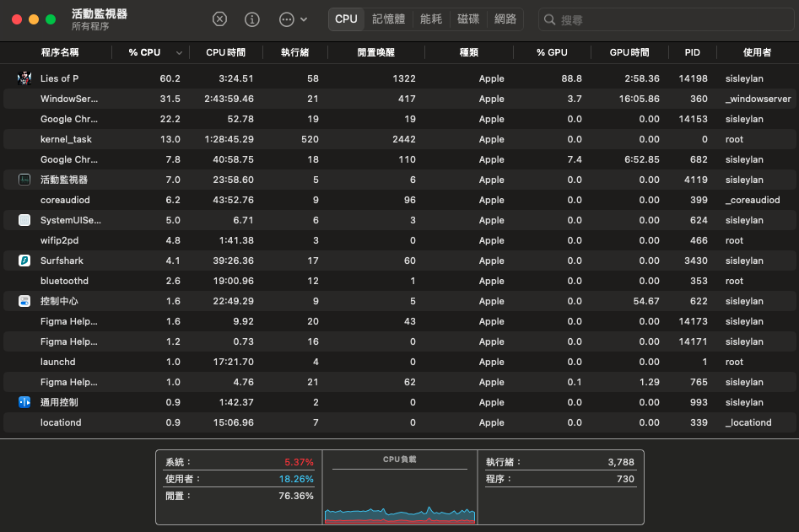Image resolution: width=799 pixels, height=532 pixels.
Task: Switch to the CPU tab
Action: coord(346,19)
